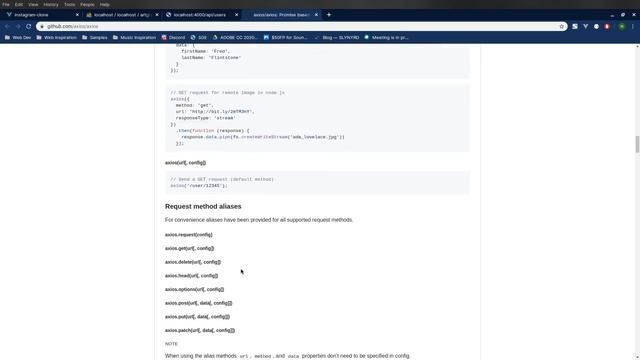The image size is (640, 360).
Task: Open the ADOBE CC 2020 bookmark
Action: tap(235, 37)
